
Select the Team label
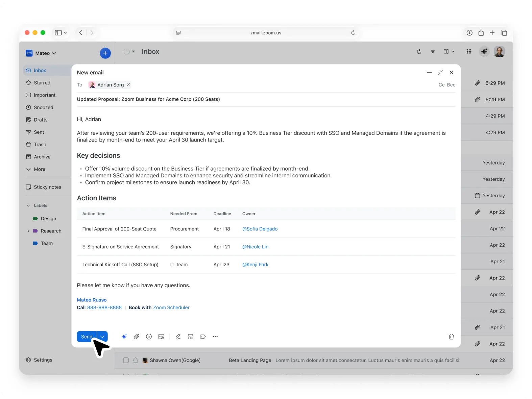[x=47, y=243]
